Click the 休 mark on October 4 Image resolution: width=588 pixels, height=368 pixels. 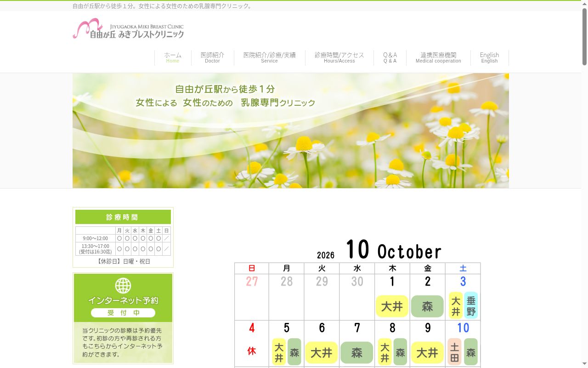tap(252, 351)
